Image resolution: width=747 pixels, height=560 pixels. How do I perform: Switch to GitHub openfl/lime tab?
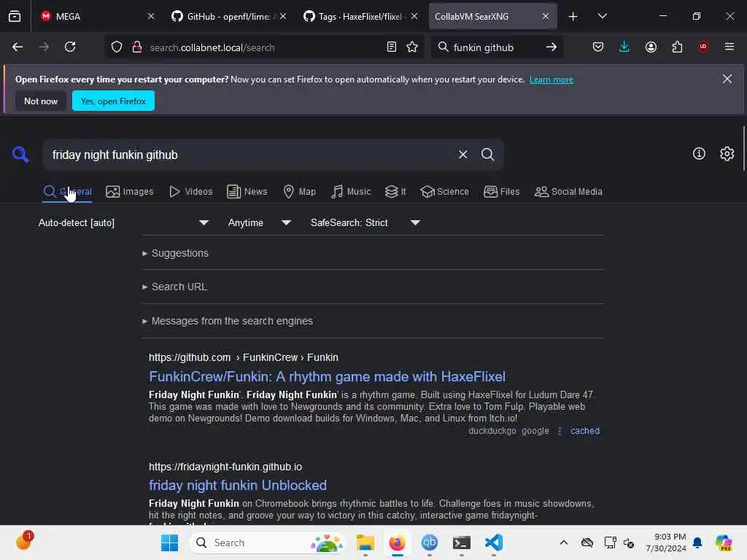pos(222,17)
